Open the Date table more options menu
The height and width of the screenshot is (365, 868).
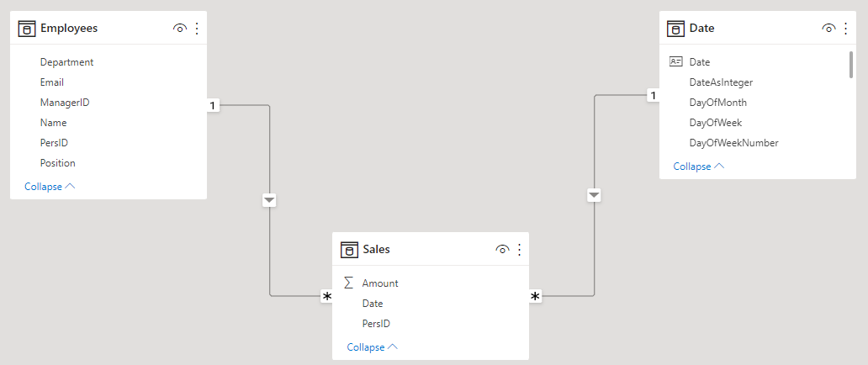[845, 29]
